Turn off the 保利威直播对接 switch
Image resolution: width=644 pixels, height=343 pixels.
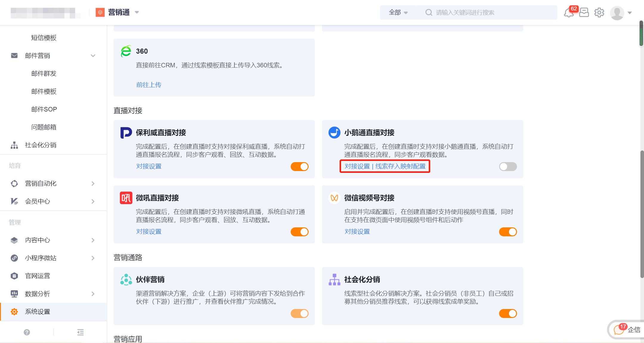300,167
